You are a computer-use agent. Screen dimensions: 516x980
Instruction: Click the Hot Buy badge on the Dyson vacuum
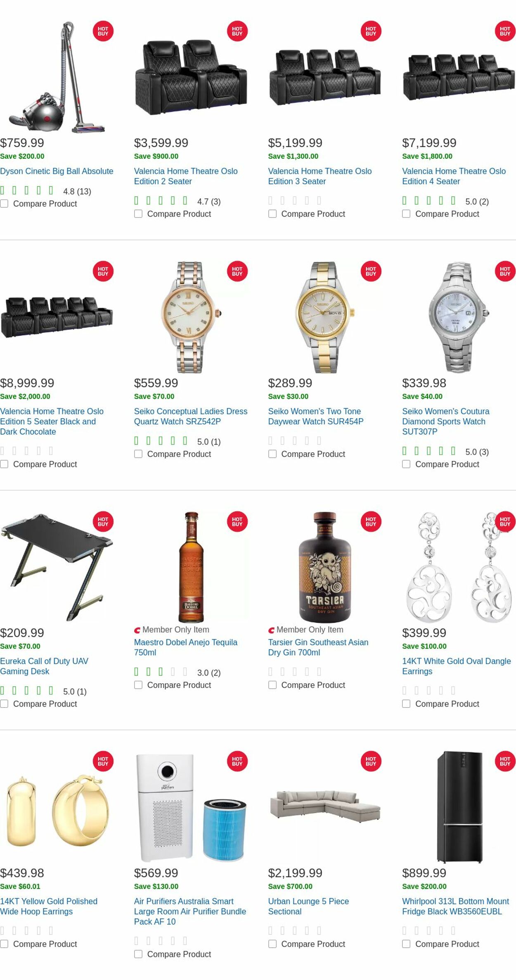(103, 31)
